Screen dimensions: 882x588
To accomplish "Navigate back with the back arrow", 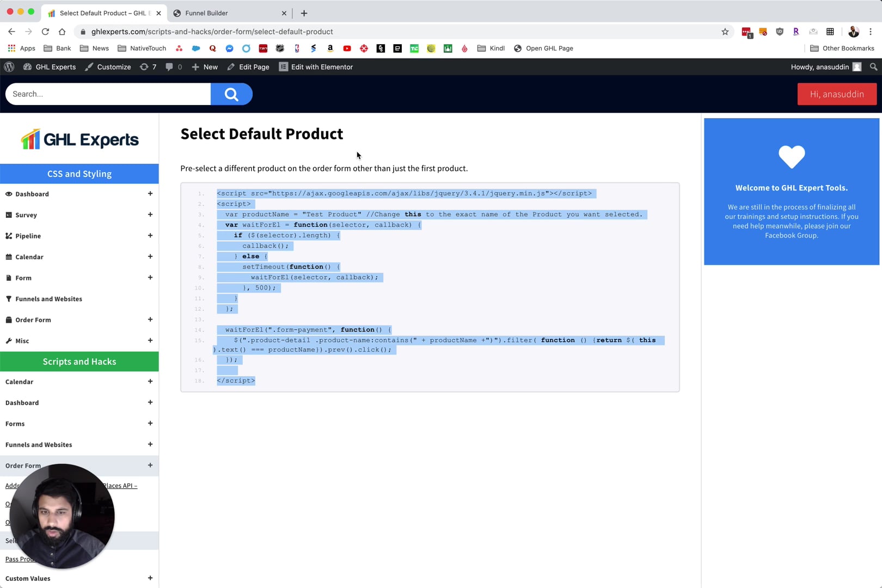I will click(x=11, y=32).
